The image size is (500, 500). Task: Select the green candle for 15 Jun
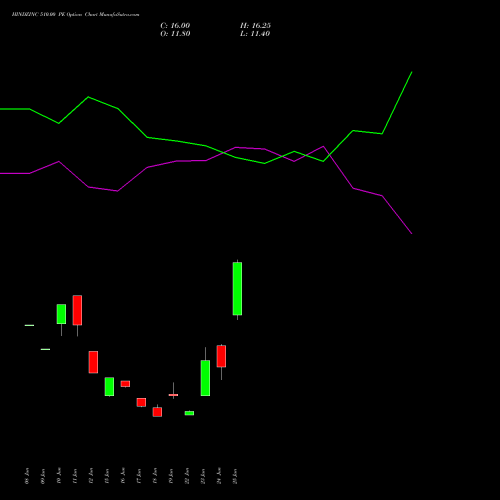[109, 387]
